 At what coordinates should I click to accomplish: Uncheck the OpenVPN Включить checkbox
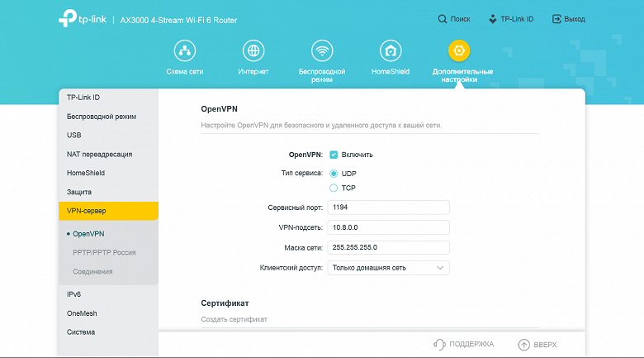(334, 155)
